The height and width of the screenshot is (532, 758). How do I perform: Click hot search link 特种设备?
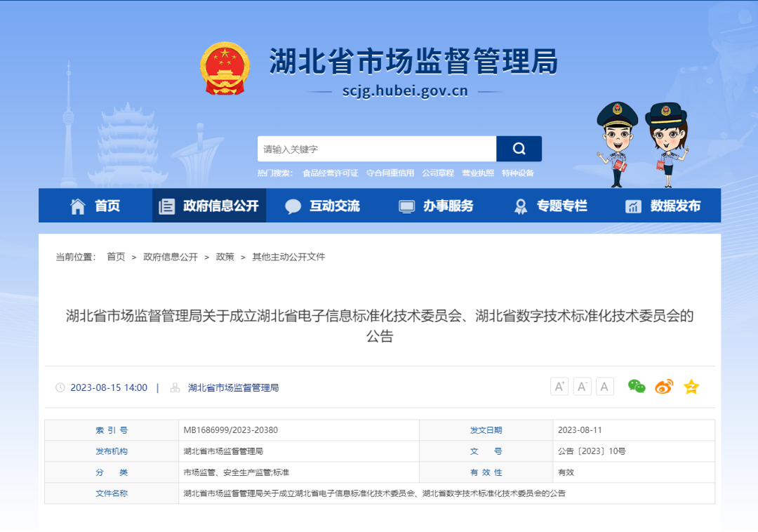pyautogui.click(x=517, y=173)
